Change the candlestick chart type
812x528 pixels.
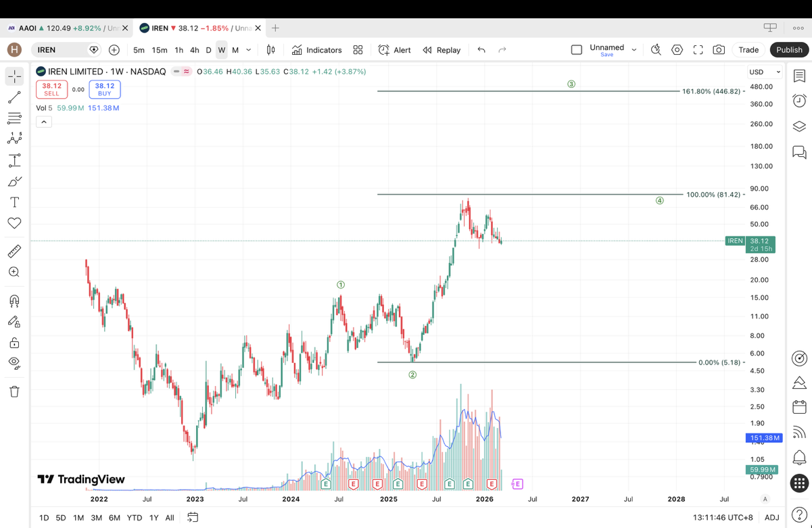click(270, 50)
